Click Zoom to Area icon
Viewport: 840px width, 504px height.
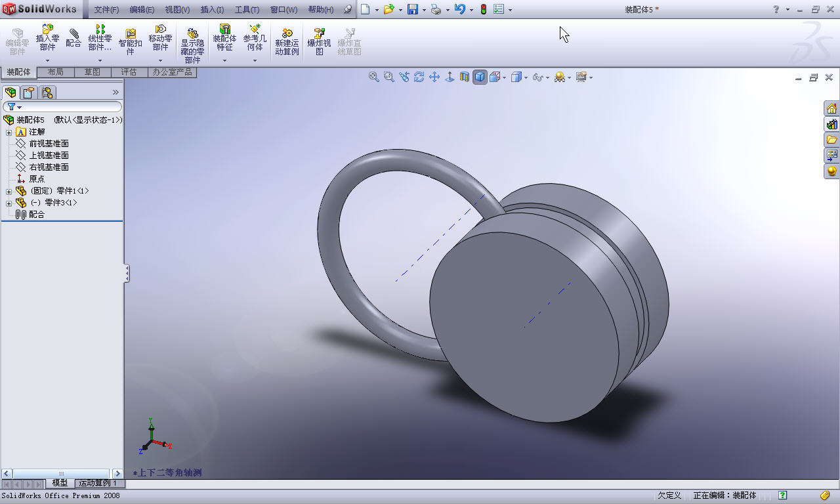(389, 77)
